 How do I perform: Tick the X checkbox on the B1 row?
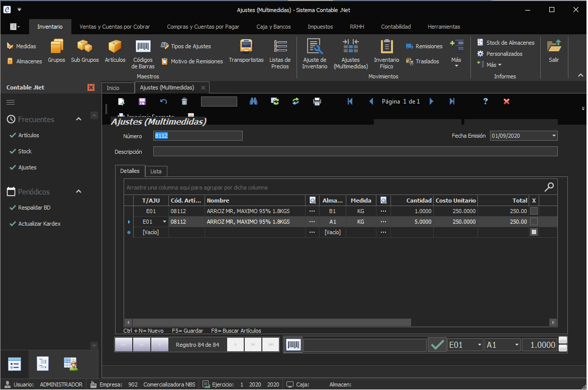tap(534, 211)
